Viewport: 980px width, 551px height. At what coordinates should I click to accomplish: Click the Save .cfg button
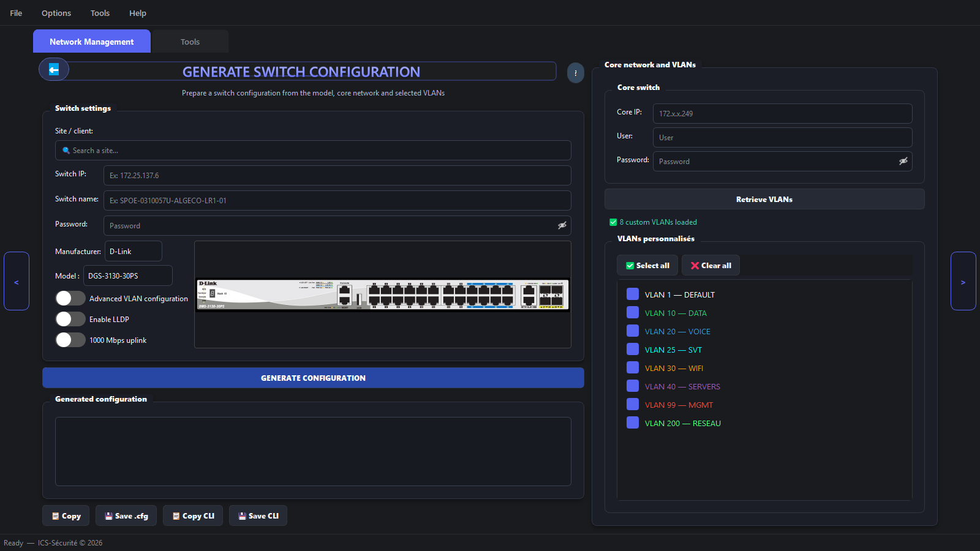pyautogui.click(x=126, y=515)
